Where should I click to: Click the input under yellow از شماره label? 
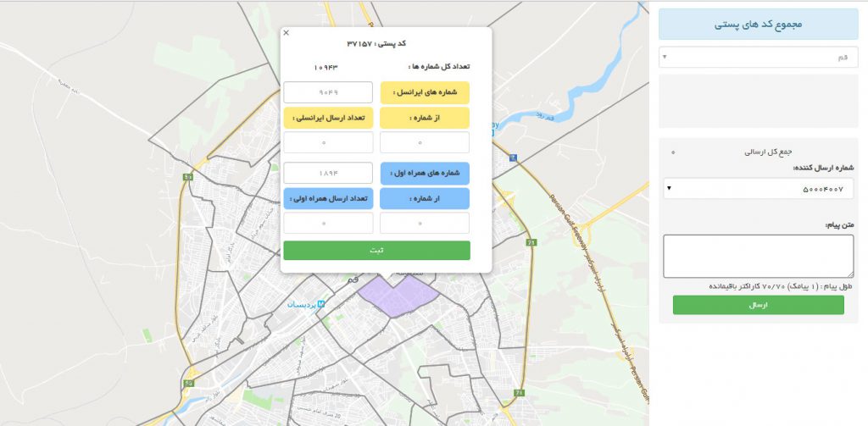(x=425, y=142)
